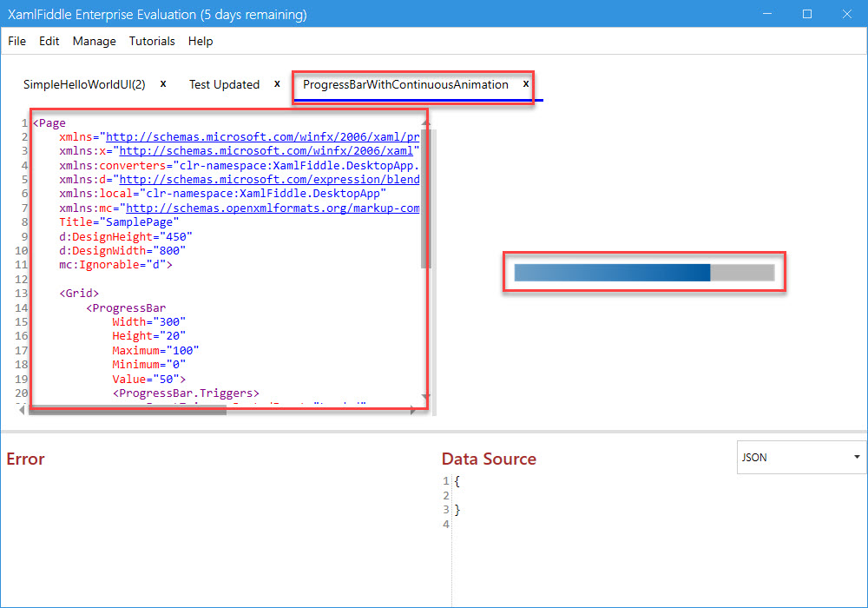Minimize the XamlFiddle window
This screenshot has width=868, height=608.
tap(767, 14)
